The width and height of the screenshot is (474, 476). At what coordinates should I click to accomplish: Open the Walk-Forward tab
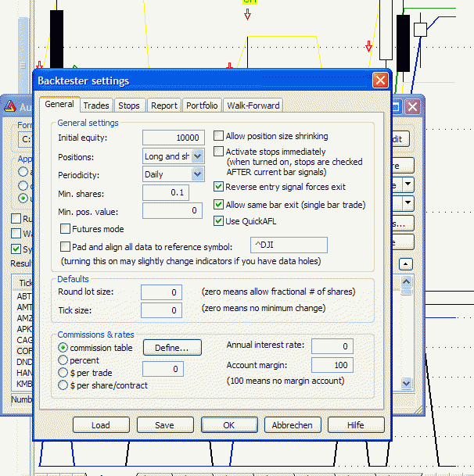(253, 106)
